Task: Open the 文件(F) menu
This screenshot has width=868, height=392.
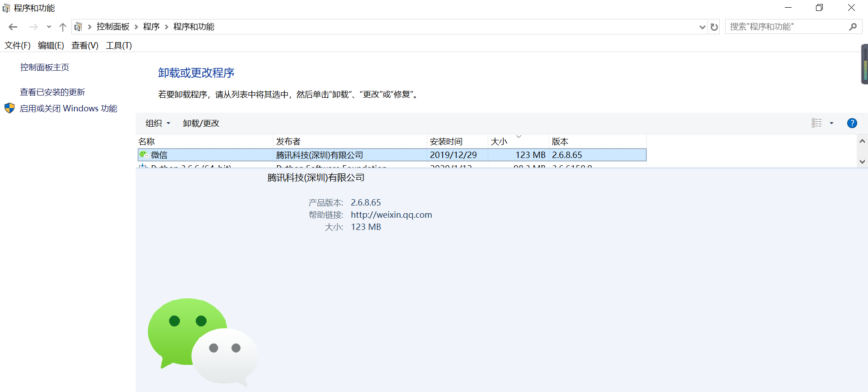Action: tap(18, 45)
